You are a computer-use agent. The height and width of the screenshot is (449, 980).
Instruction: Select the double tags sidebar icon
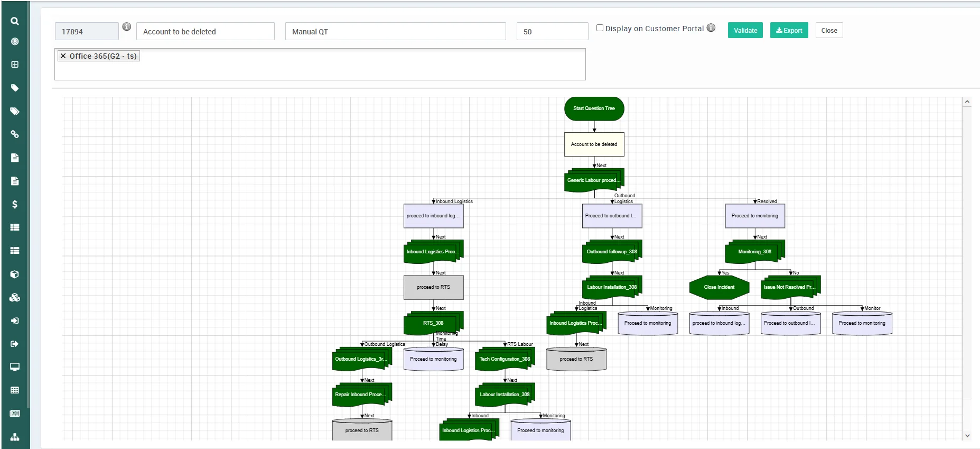tap(15, 111)
